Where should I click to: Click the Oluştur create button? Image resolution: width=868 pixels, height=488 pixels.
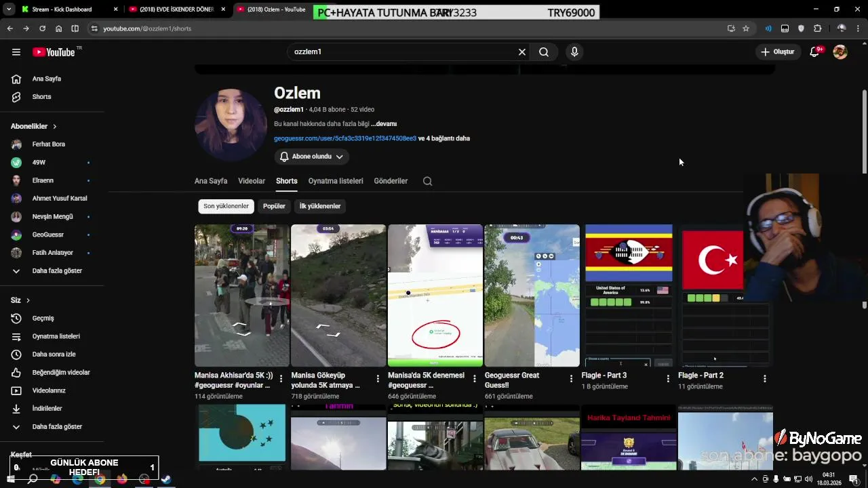(x=777, y=52)
